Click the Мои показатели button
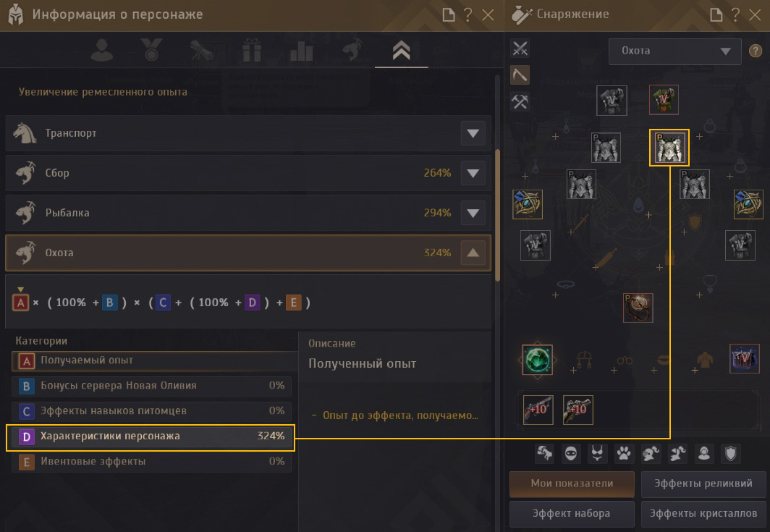Image resolution: width=770 pixels, height=532 pixels. (x=572, y=484)
